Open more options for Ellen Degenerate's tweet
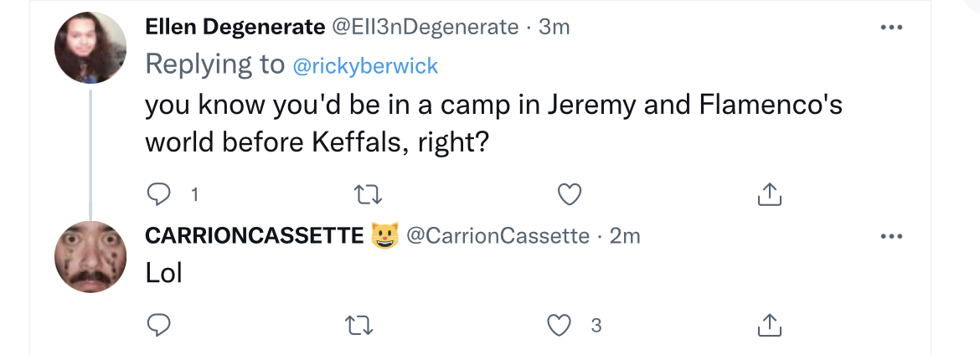This screenshot has height=355, width=980. 891,27
